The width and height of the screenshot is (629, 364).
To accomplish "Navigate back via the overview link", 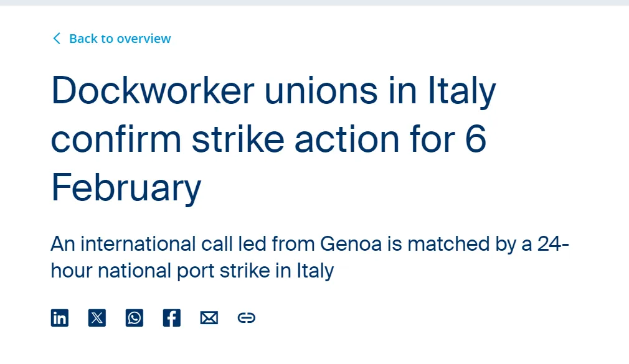I will (x=121, y=38).
